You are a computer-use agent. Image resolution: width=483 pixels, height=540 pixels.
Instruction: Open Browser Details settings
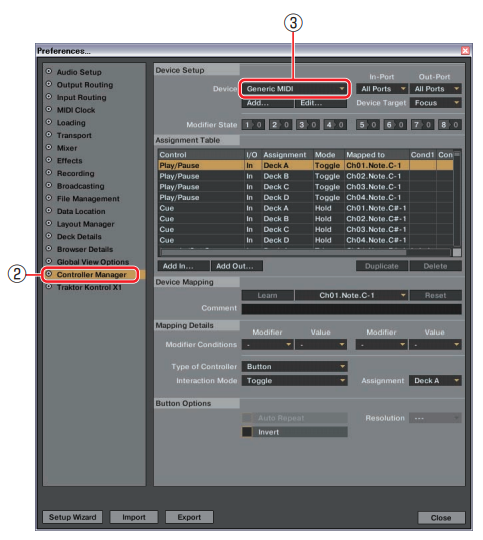(x=85, y=249)
